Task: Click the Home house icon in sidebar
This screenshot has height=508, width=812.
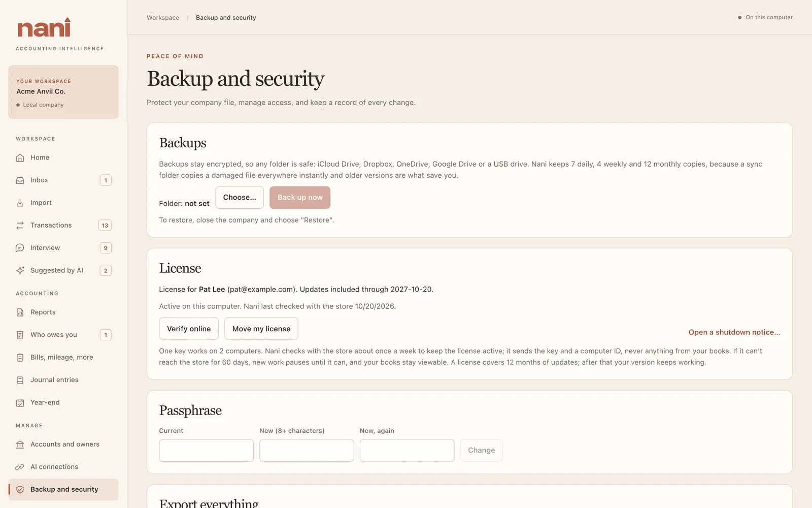Action: coord(20,157)
